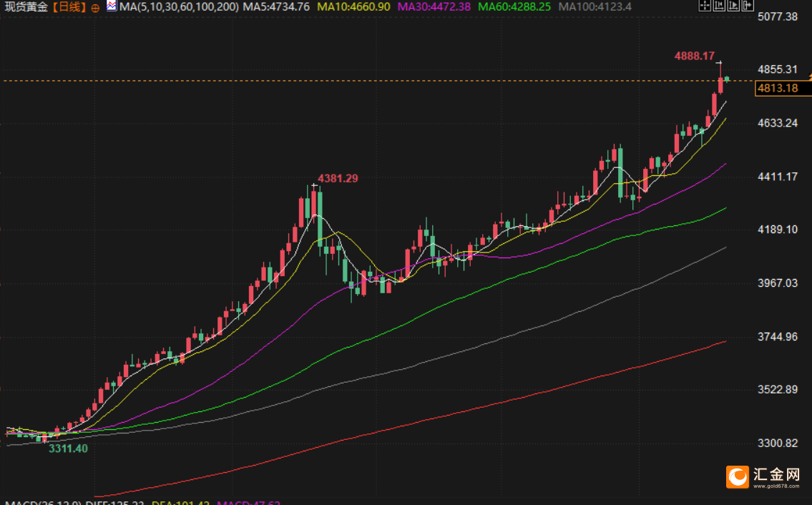
Task: Click the MA5:4734.76 value
Action: pyautogui.click(x=277, y=6)
